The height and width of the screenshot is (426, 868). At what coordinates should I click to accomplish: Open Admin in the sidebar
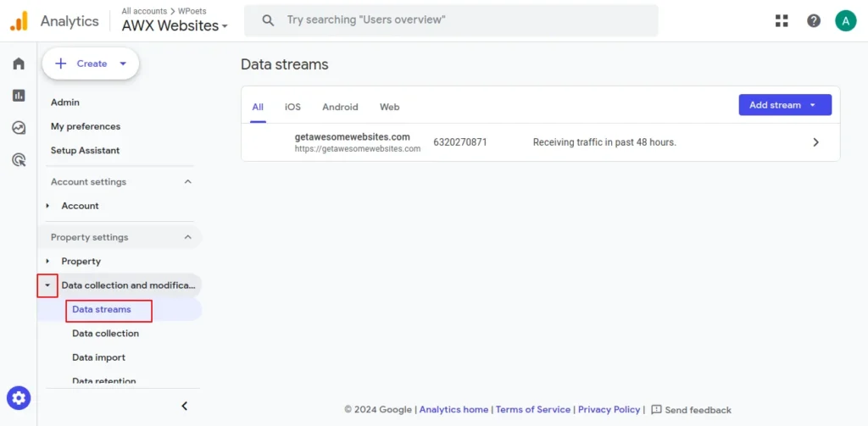tap(64, 102)
